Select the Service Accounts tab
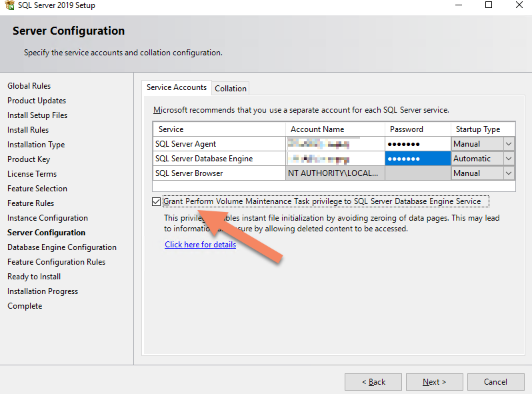The image size is (532, 394). point(177,87)
